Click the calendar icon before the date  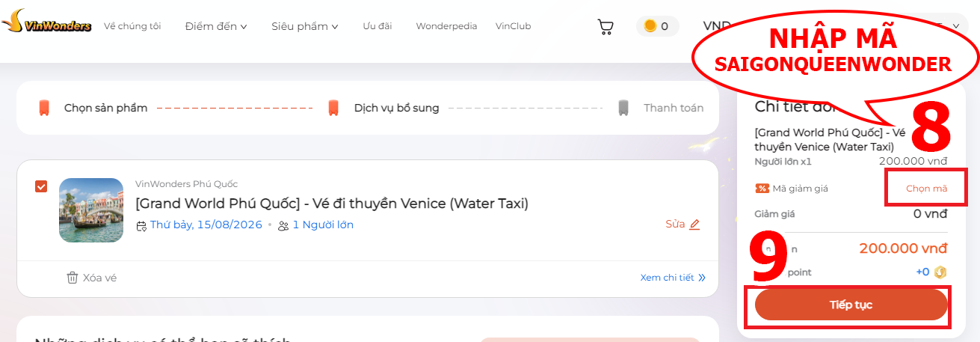pos(141,225)
